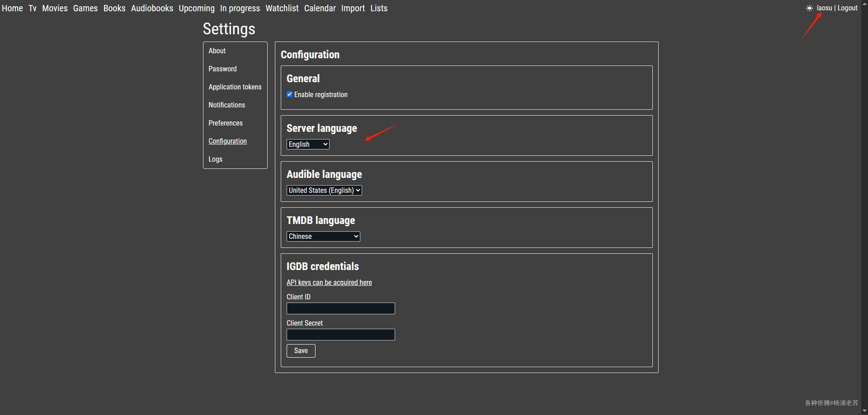
Task: Navigate to the Watchlist page
Action: coord(282,8)
